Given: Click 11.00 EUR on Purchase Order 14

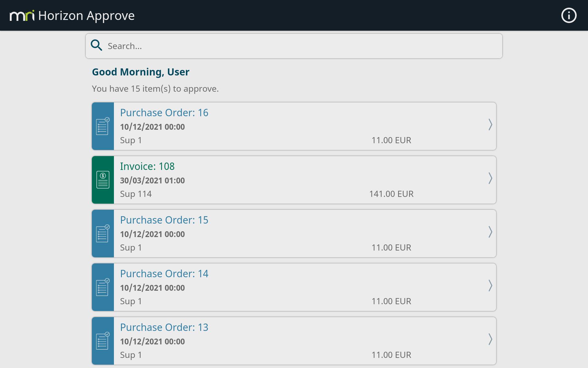Looking at the screenshot, I should (x=391, y=301).
